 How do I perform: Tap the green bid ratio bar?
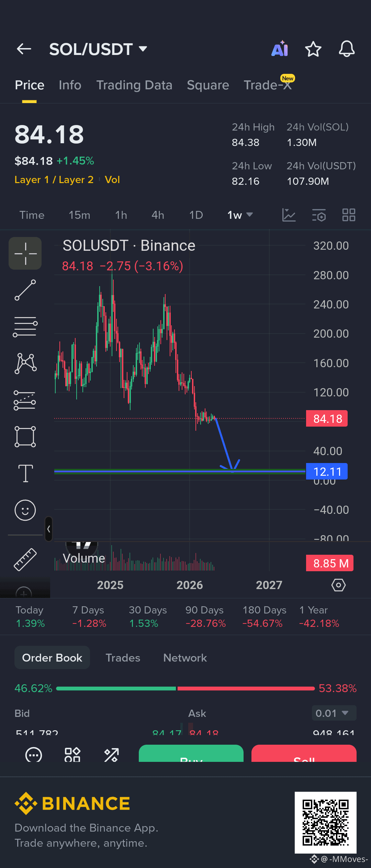116,688
